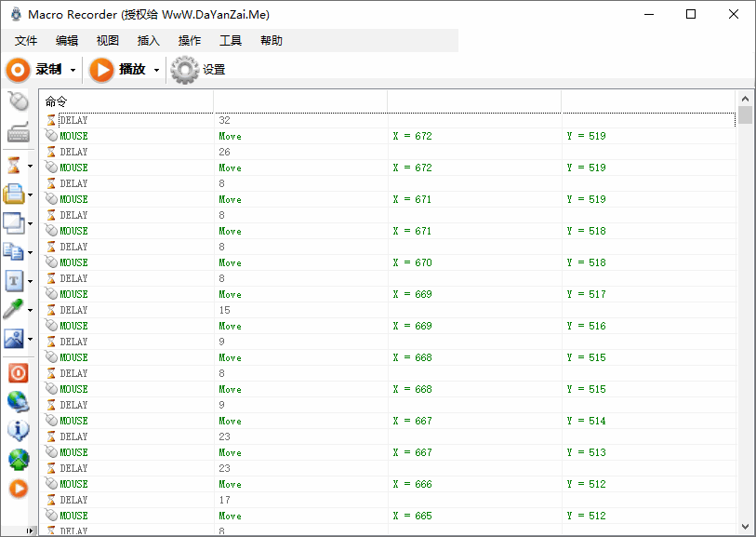The width and height of the screenshot is (756, 537).
Task: Click mouse icon in Y = 514 row
Action: click(51, 421)
